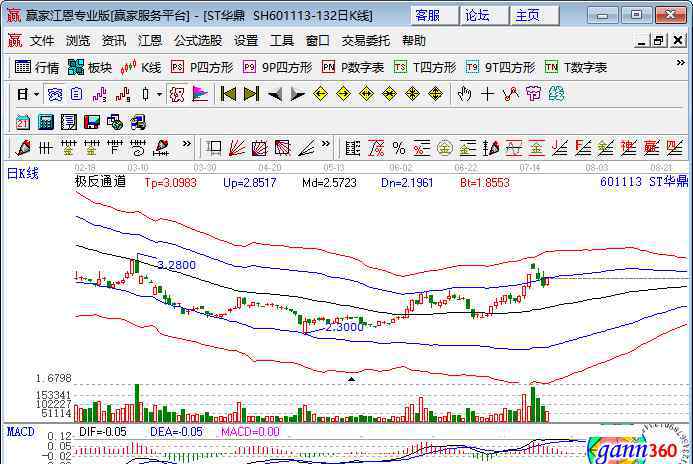The width and height of the screenshot is (693, 464).
Task: Click the 2.3000 low price marker
Action: pyautogui.click(x=344, y=327)
